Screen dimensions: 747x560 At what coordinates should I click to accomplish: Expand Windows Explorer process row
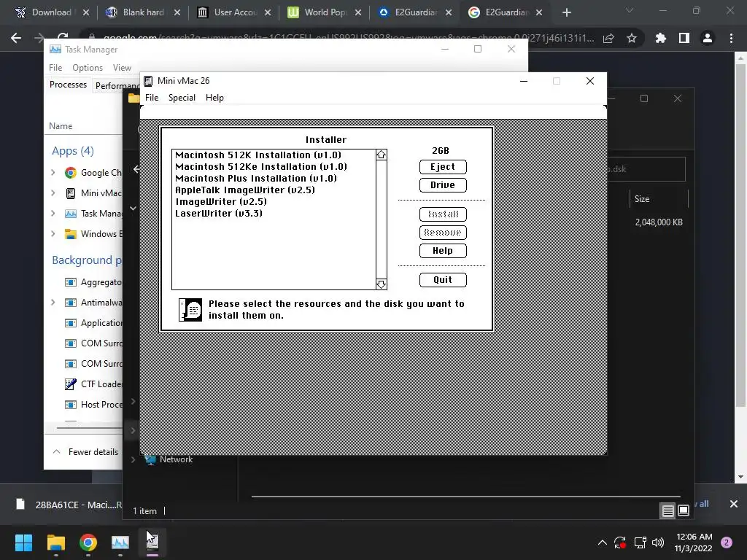point(53,234)
